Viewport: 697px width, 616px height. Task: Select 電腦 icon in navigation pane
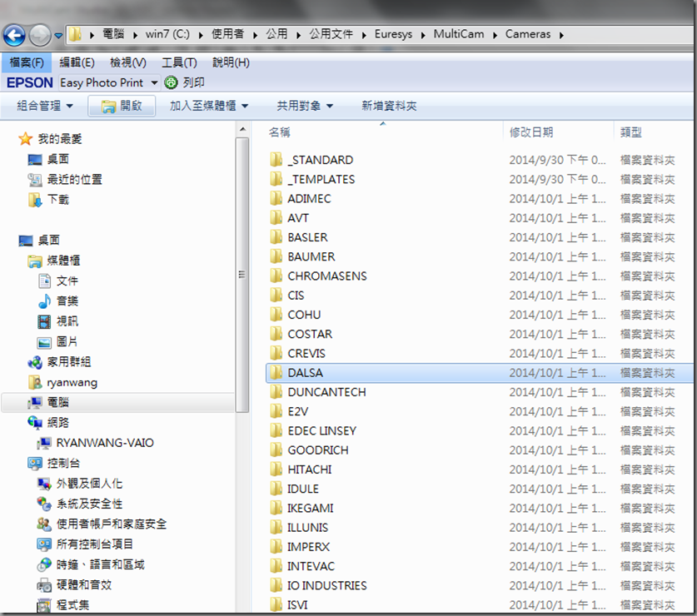pos(35,403)
